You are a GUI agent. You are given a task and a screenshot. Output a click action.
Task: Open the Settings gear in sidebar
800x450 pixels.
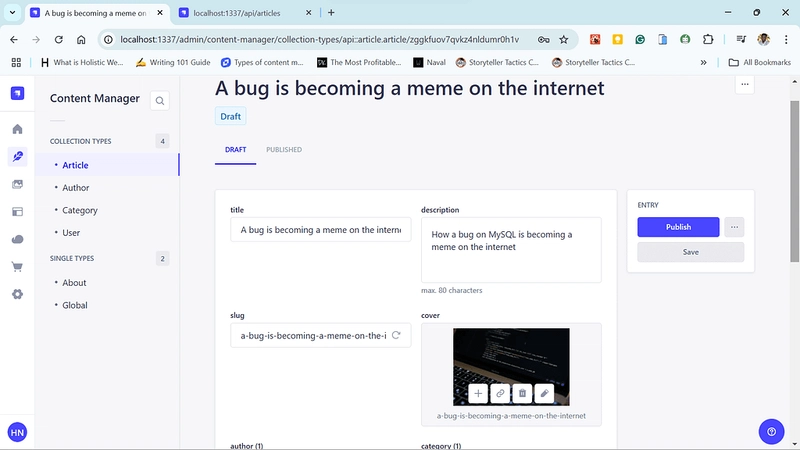pyautogui.click(x=17, y=294)
